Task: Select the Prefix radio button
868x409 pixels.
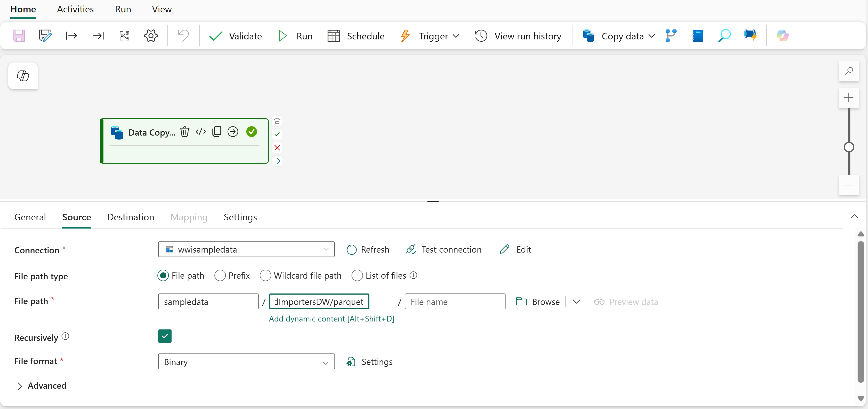Action: [220, 276]
